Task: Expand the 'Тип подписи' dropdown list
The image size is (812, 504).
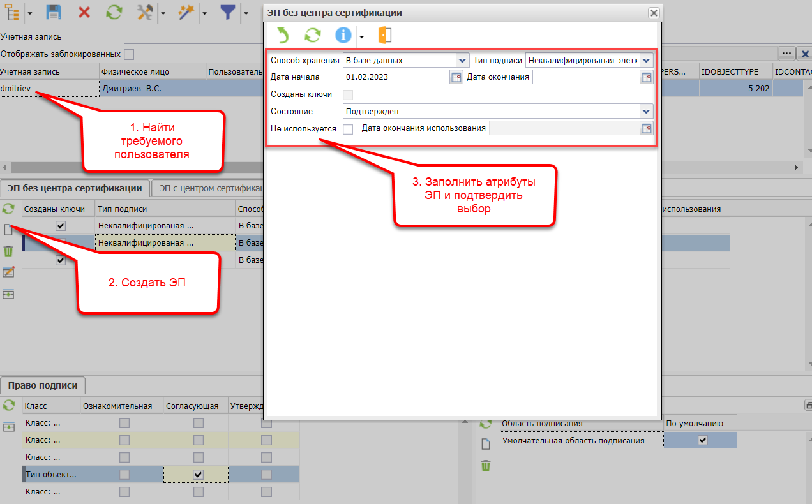Action: coord(647,61)
